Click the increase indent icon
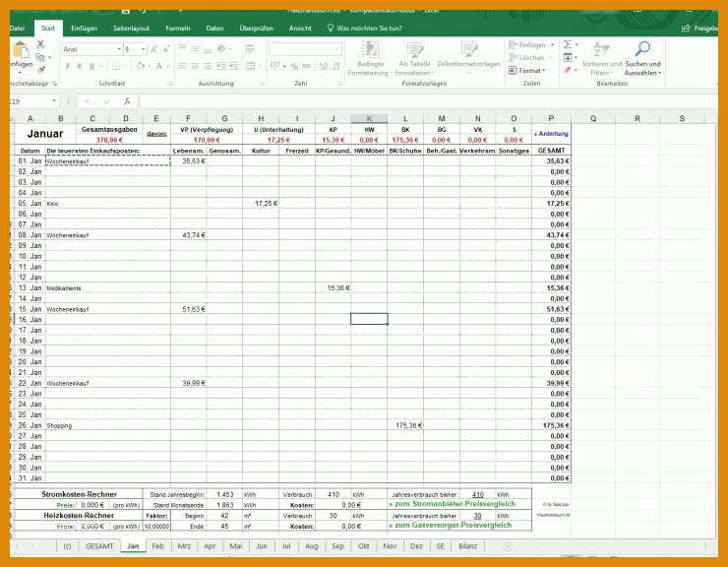The width and height of the screenshot is (728, 567). pos(234,67)
